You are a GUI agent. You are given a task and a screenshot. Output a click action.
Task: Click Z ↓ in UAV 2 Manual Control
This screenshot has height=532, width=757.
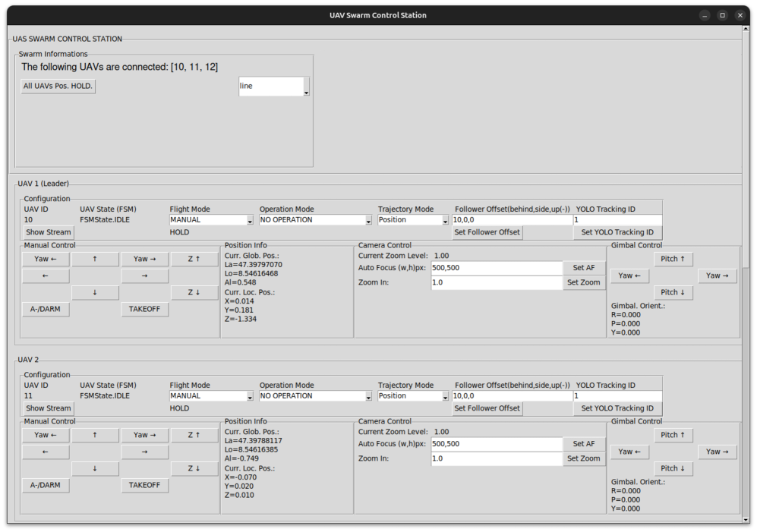(195, 469)
